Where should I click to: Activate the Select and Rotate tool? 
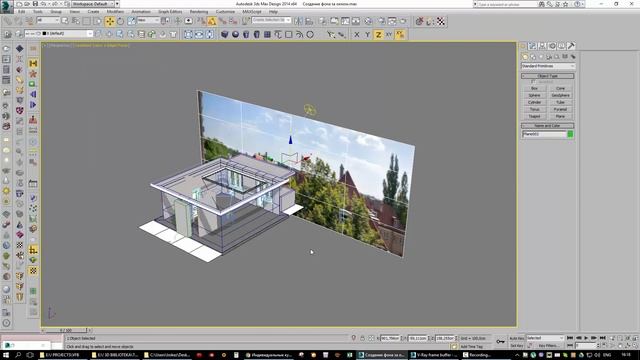(x=120, y=21)
